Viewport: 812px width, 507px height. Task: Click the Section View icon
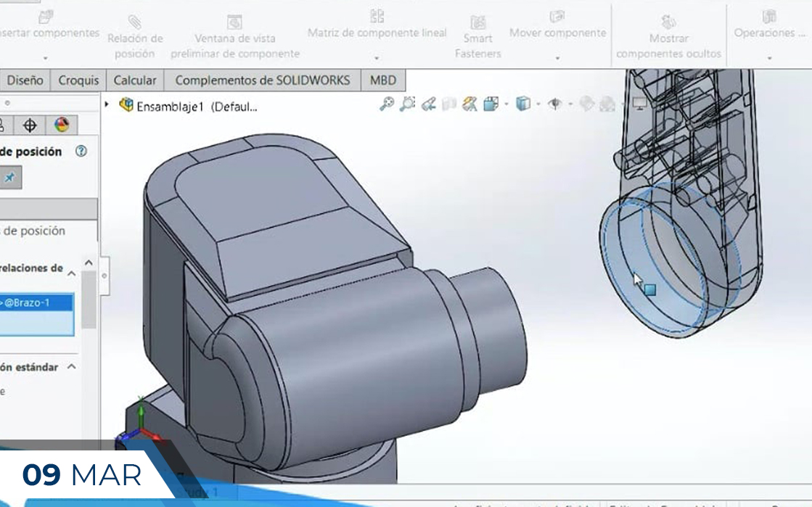(449, 104)
